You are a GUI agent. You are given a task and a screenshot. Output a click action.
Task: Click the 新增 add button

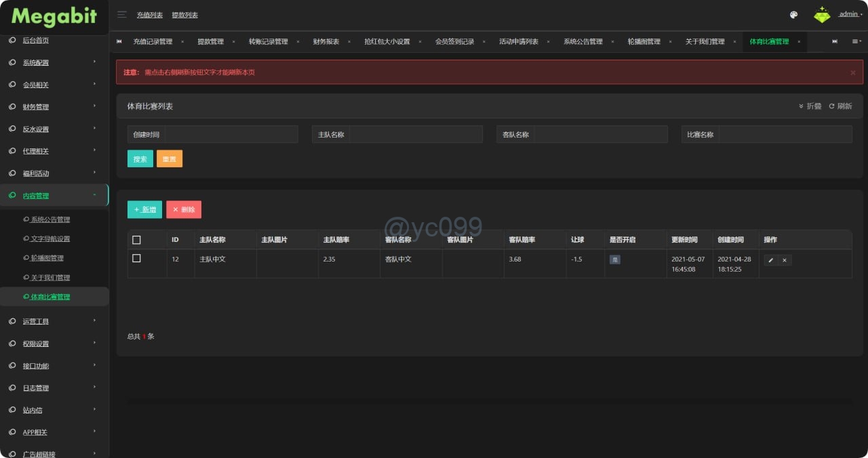pos(144,210)
